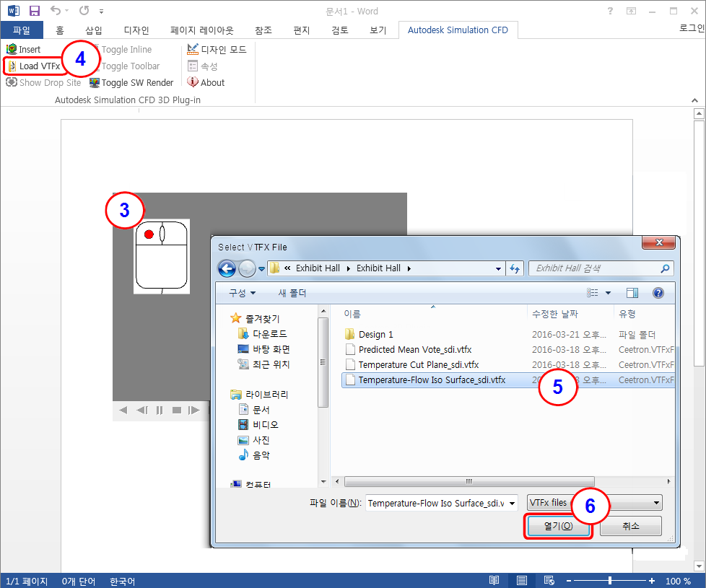This screenshot has width=706, height=588.
Task: Select 최근 위치 in the navigation pane
Action: coord(264,364)
